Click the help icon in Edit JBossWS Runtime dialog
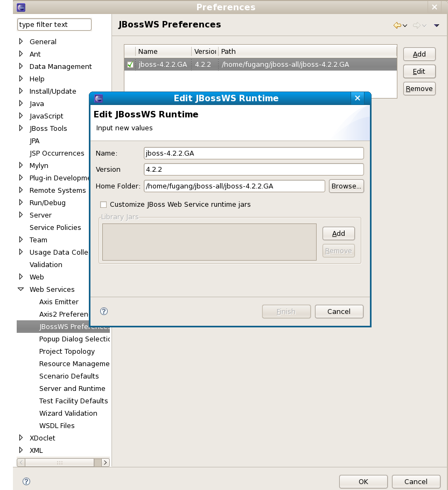Viewport: 448px width, 490px height. click(x=104, y=311)
